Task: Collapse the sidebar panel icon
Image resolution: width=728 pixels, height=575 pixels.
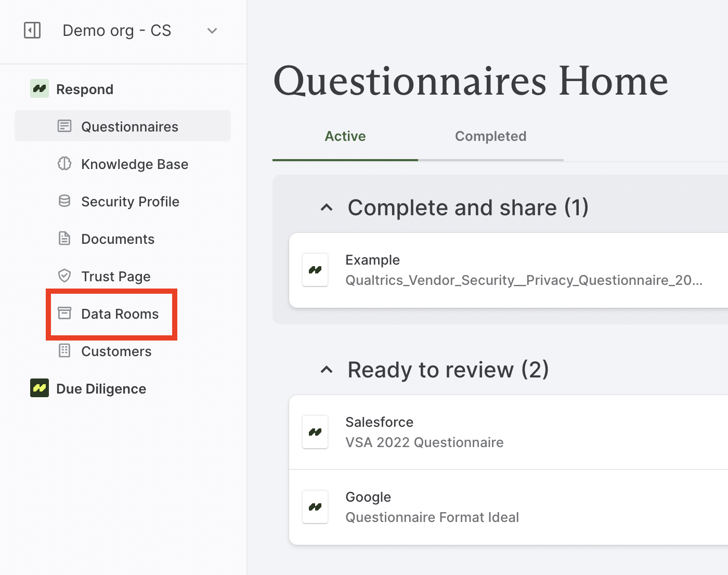Action: point(32,30)
